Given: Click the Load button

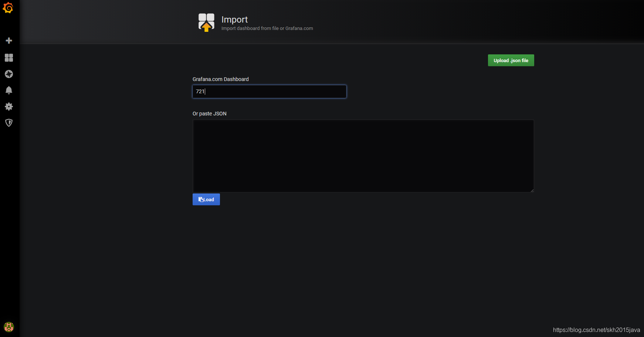Looking at the screenshot, I should (206, 199).
